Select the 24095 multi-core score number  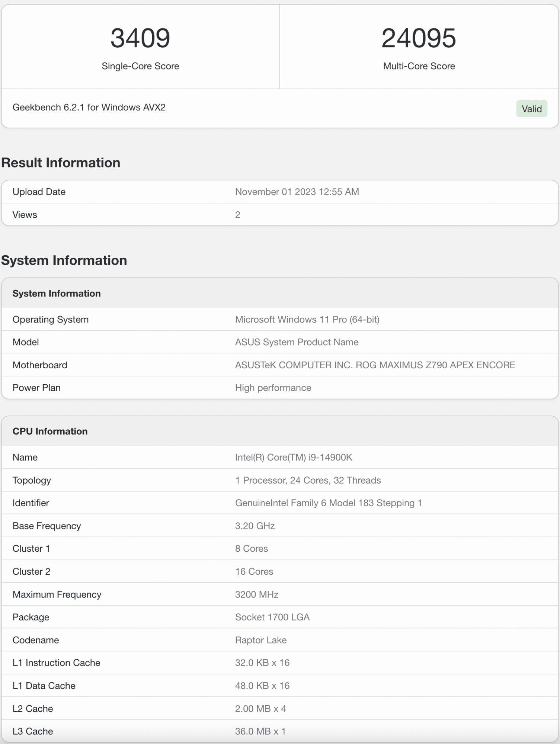(x=419, y=38)
